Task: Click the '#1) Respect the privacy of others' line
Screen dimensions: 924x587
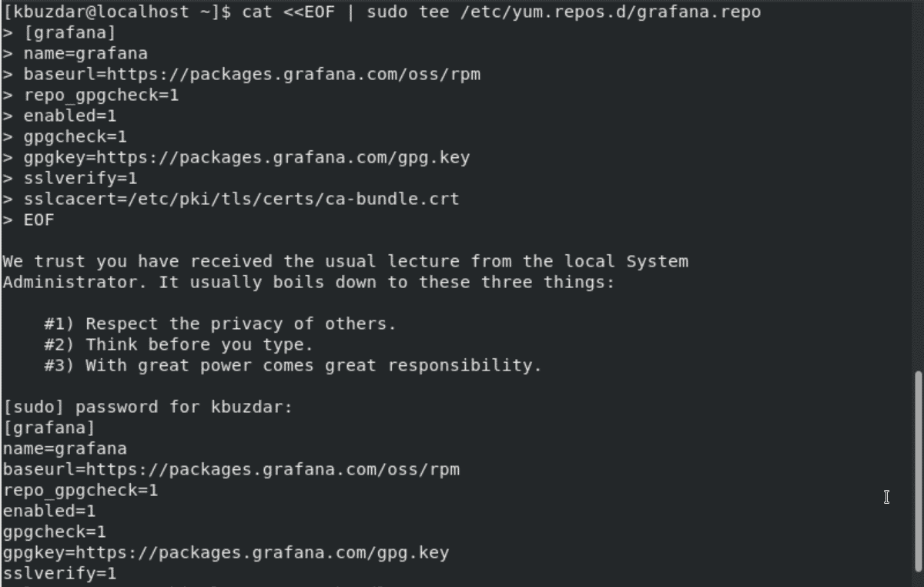Action: [220, 324]
